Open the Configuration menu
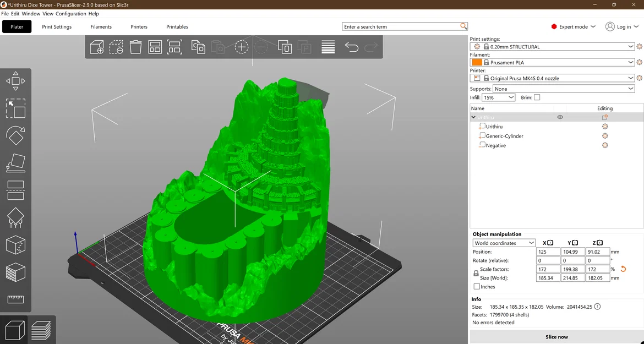The image size is (644, 344). click(x=70, y=14)
